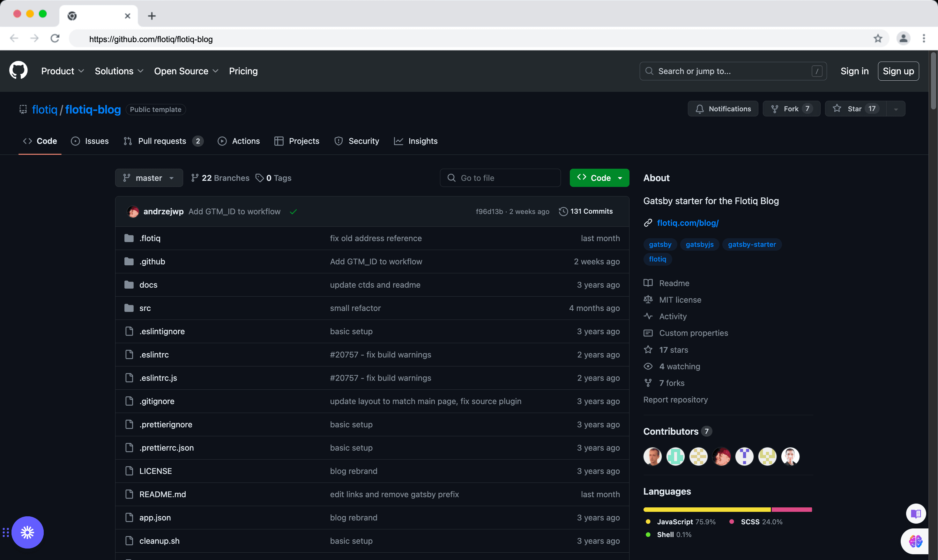Viewport: 938px width, 560px height.
Task: Expand the Product menu
Action: [63, 71]
